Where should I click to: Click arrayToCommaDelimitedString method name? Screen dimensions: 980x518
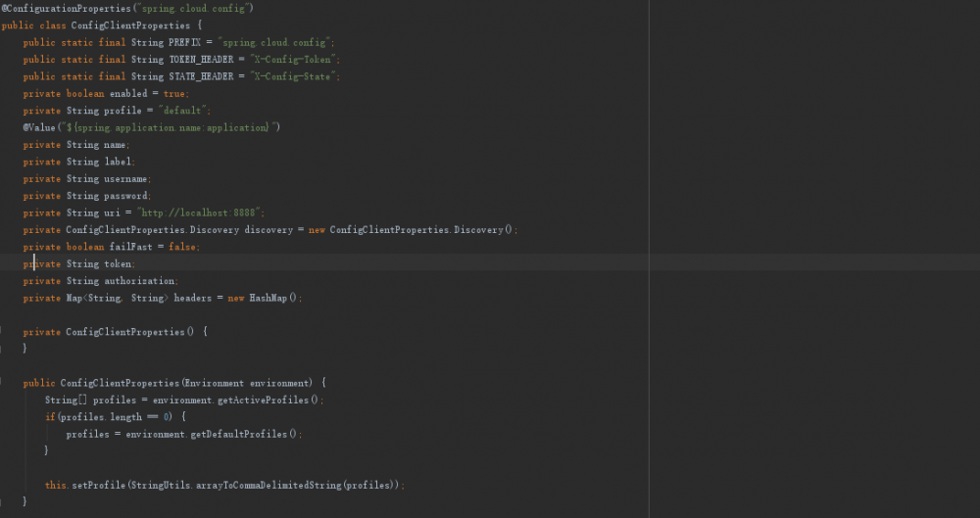269,486
